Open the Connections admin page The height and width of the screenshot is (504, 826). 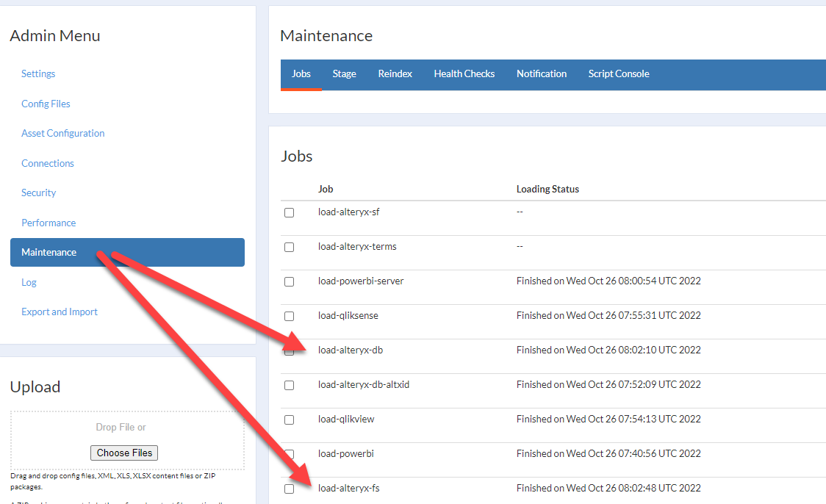47,162
